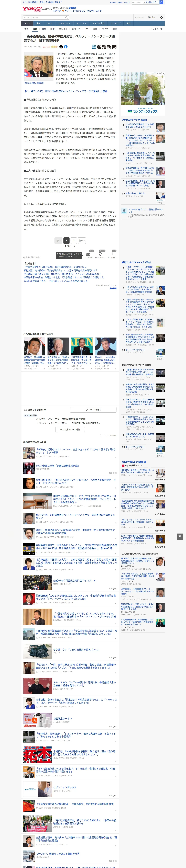Open 木村拓哉 SMAP解散後 article
Viewport: 186px width, 868px height.
pos(84,753)
